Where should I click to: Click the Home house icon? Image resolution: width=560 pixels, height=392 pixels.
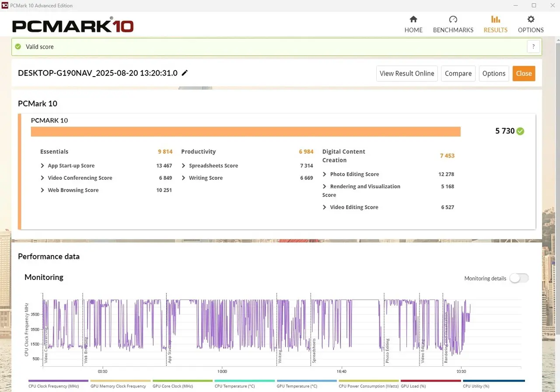pyautogui.click(x=413, y=19)
